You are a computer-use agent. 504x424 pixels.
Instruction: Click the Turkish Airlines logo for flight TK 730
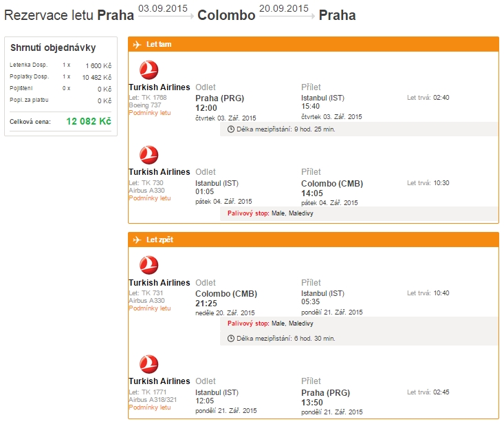coord(149,155)
